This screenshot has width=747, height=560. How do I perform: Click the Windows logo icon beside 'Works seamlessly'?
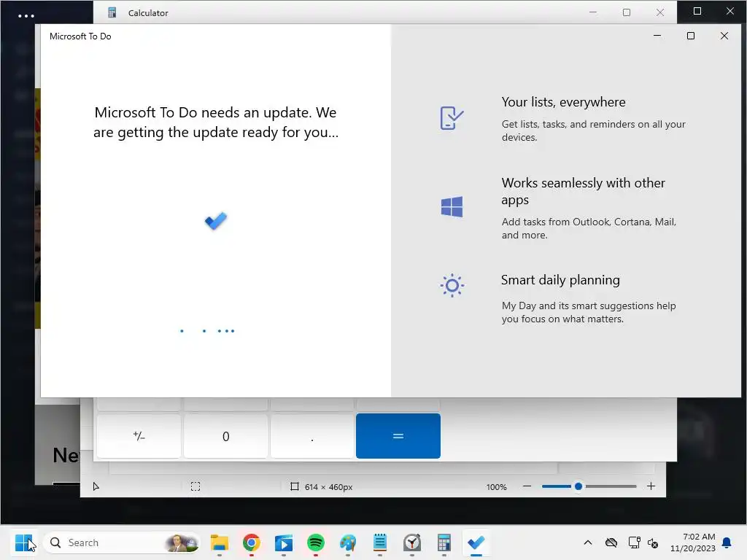pyautogui.click(x=452, y=206)
